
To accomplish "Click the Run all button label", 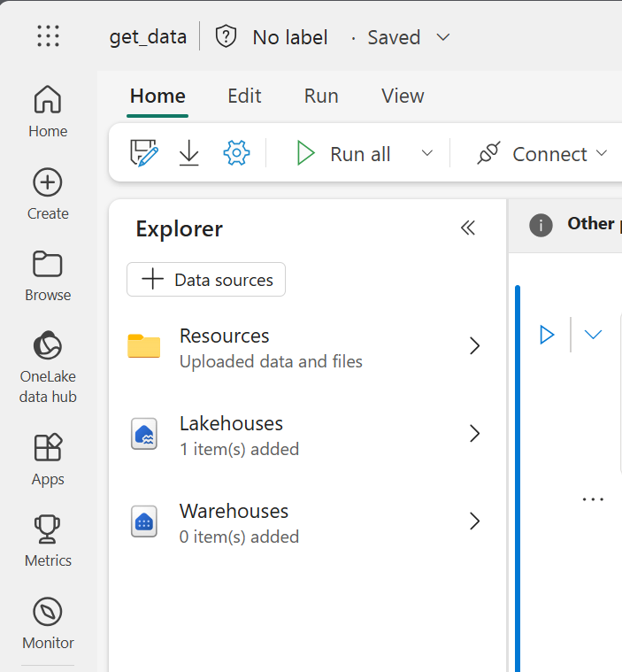I will pyautogui.click(x=360, y=154).
